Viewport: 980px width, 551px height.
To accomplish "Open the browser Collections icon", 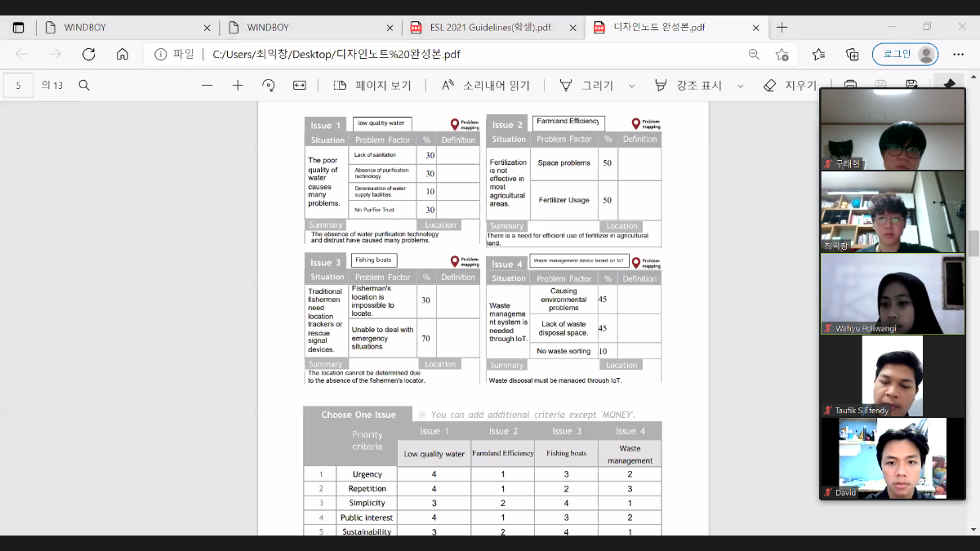I will click(x=853, y=55).
